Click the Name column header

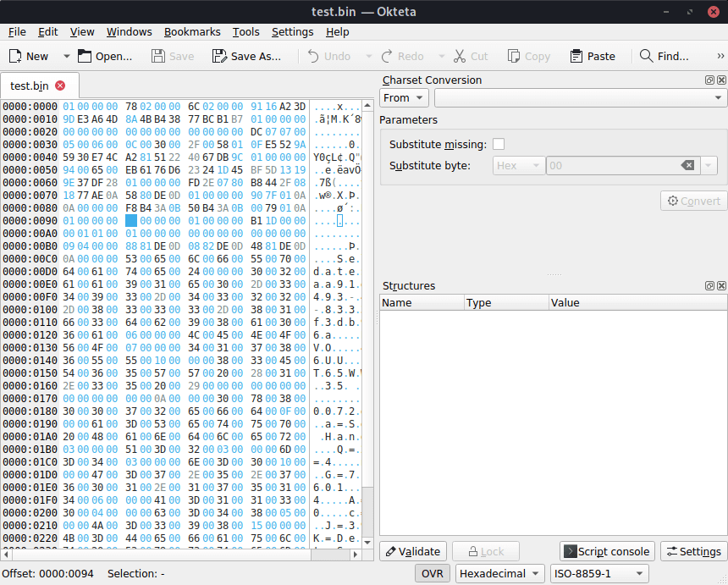[422, 303]
